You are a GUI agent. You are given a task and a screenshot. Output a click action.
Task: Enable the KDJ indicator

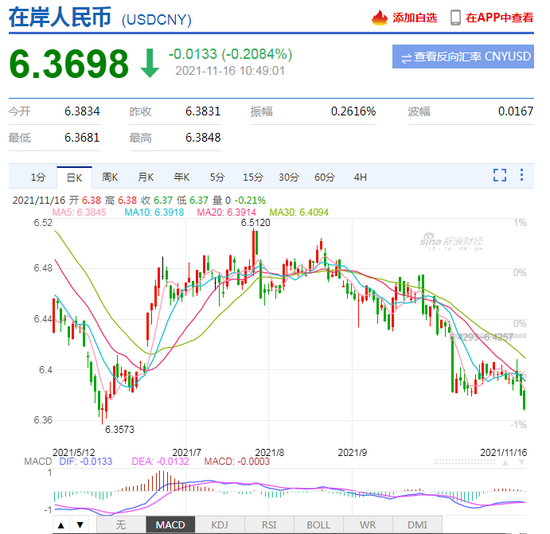pyautogui.click(x=220, y=525)
